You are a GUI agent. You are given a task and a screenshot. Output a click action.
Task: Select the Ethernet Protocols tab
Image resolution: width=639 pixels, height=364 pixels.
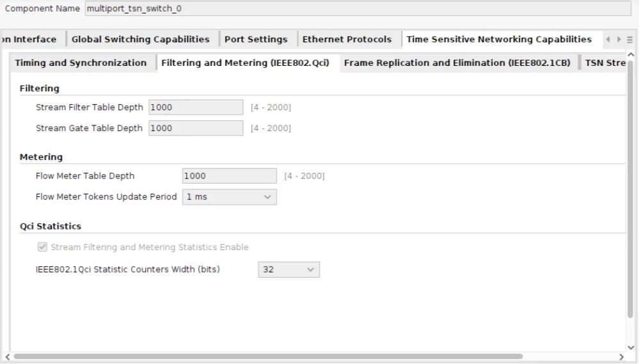point(347,40)
